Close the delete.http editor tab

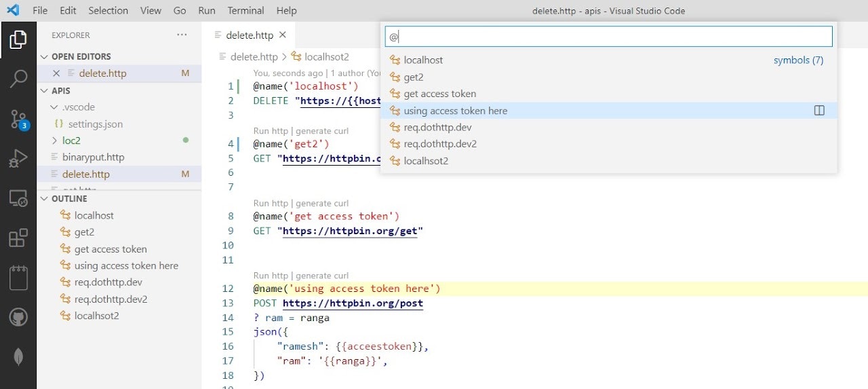[283, 35]
